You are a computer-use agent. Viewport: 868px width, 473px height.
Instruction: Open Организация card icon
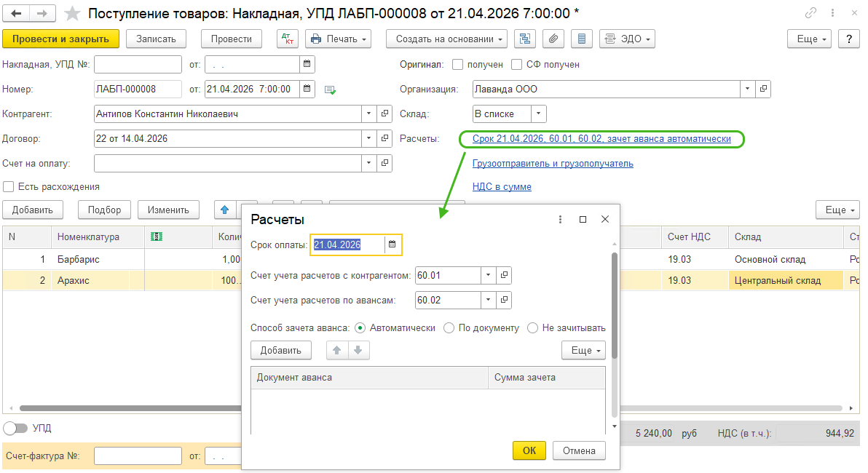pos(763,89)
